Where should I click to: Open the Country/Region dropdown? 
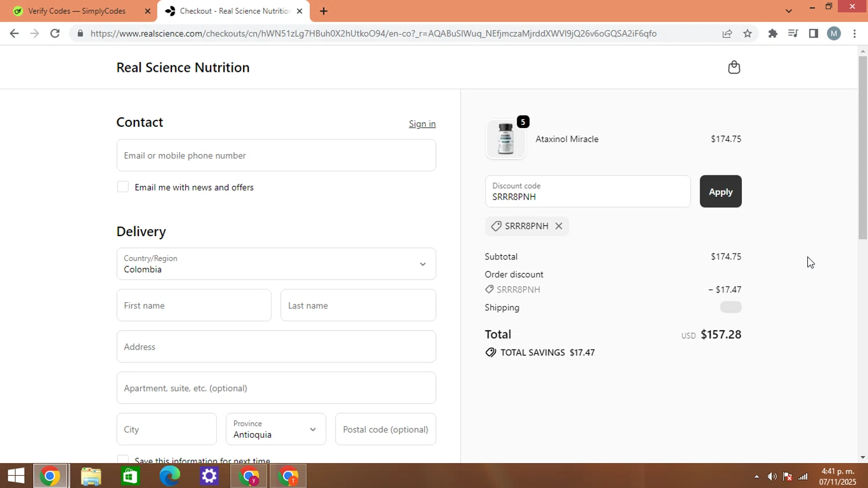tap(276, 264)
